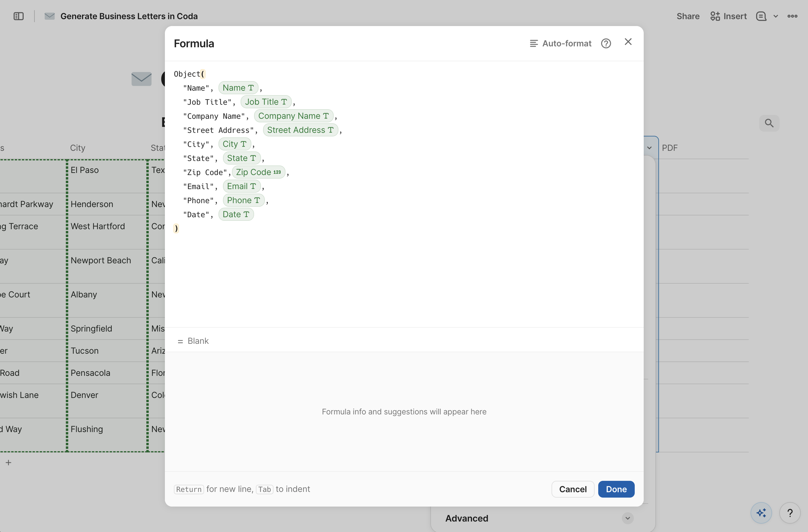Expand the chevron near the PDF column header
Image resolution: width=808 pixels, height=532 pixels.
(650, 148)
